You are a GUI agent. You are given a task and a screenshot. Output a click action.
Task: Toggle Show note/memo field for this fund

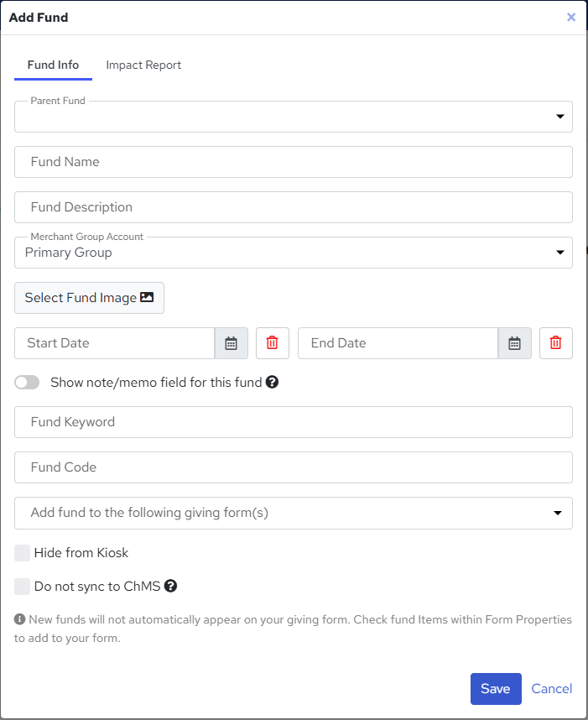[x=27, y=383]
